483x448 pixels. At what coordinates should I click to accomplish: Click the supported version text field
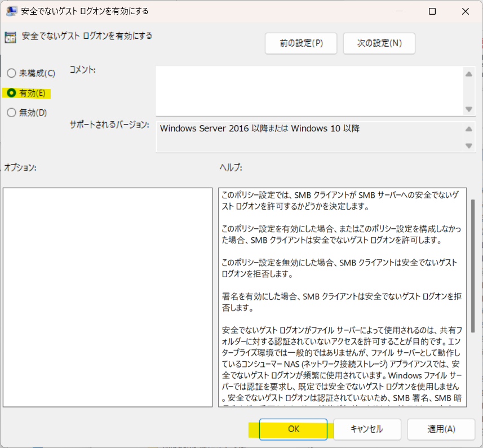[309, 136]
